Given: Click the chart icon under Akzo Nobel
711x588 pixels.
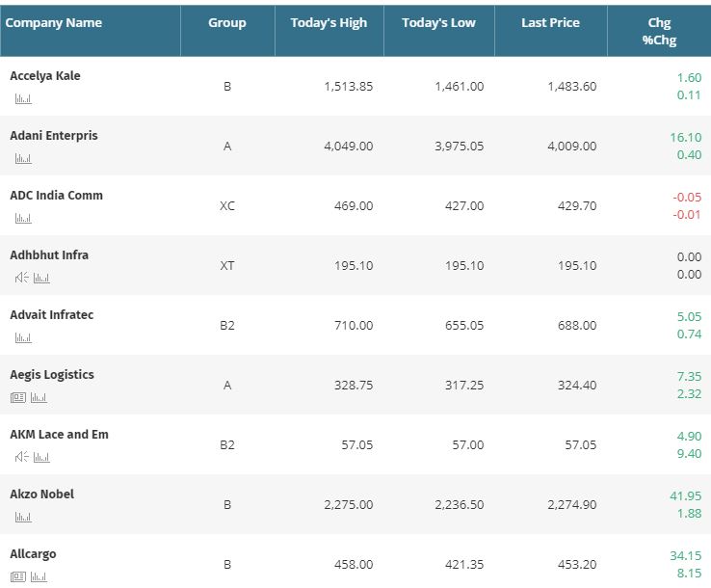Looking at the screenshot, I should [23, 517].
